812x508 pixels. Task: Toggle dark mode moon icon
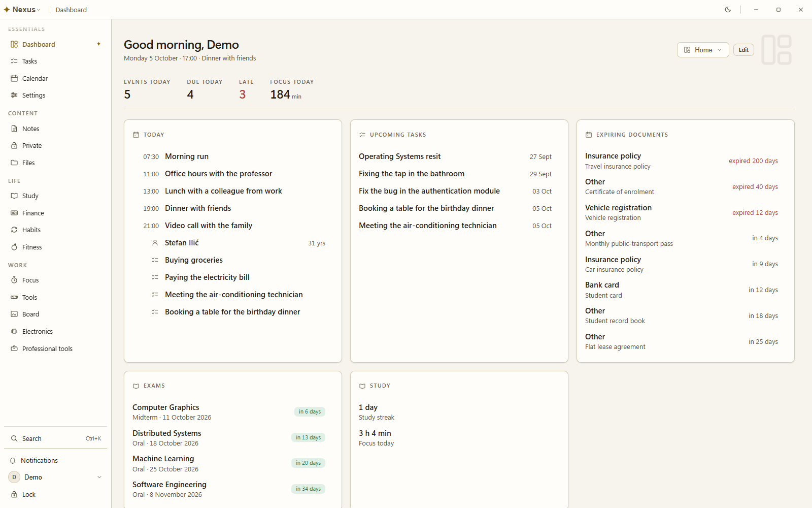728,10
